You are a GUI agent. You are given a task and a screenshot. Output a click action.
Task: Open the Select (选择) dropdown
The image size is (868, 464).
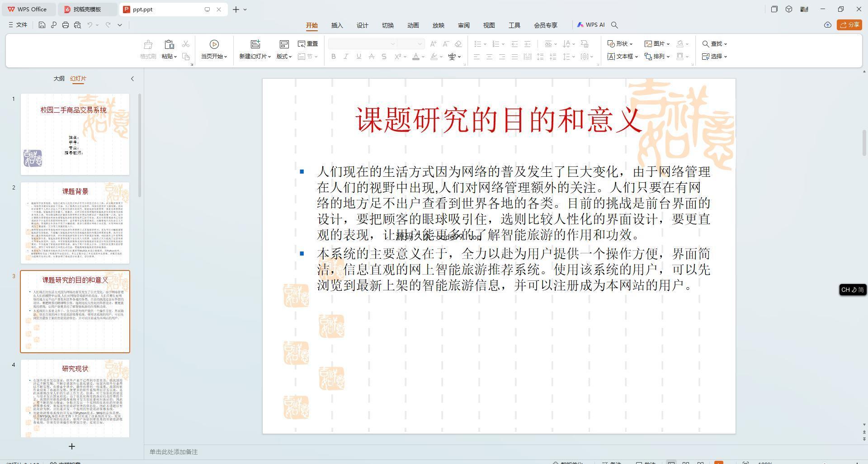(714, 57)
